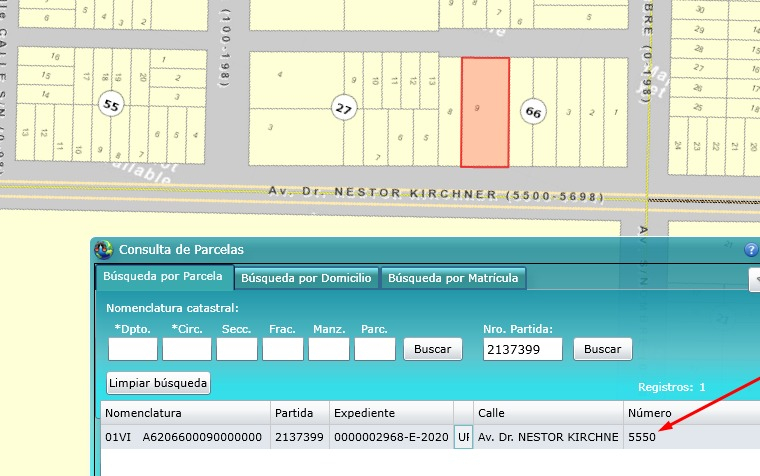Sort by Partida column header

pyautogui.click(x=300, y=413)
